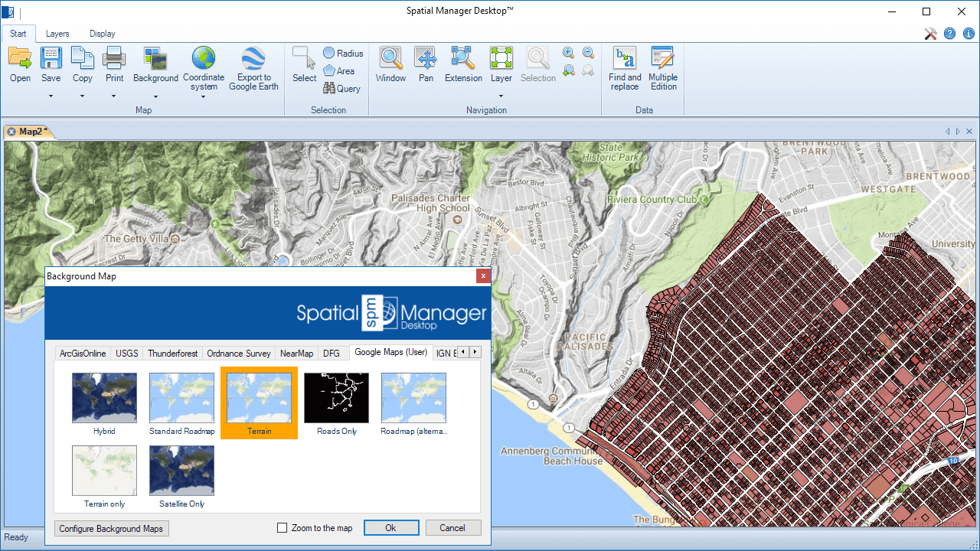This screenshot has width=980, height=551.
Task: Open the ArcGisOnline provider tab
Action: [83, 353]
